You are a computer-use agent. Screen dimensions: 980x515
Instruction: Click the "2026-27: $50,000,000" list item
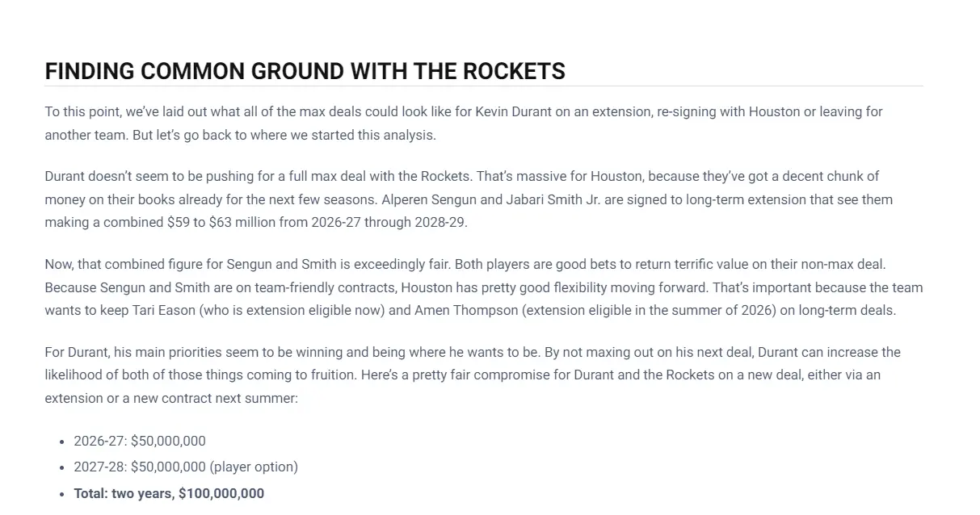(x=140, y=441)
